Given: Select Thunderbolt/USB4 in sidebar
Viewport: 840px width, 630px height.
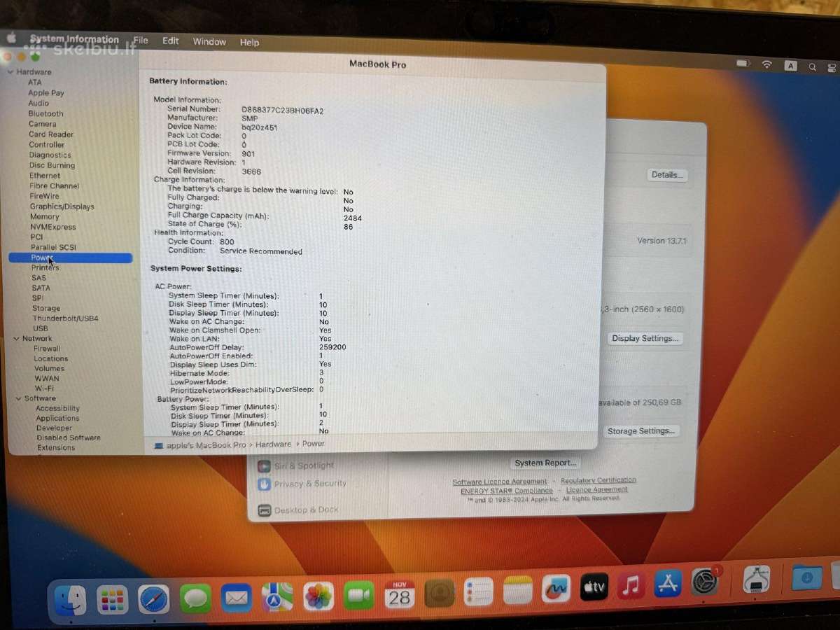Looking at the screenshot, I should tap(65, 318).
